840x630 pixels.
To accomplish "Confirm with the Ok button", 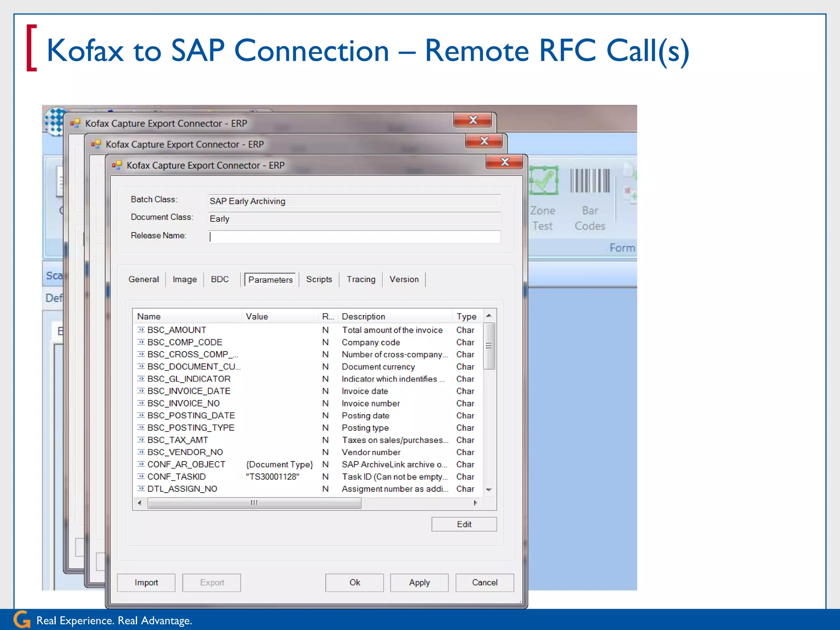I will 354,582.
